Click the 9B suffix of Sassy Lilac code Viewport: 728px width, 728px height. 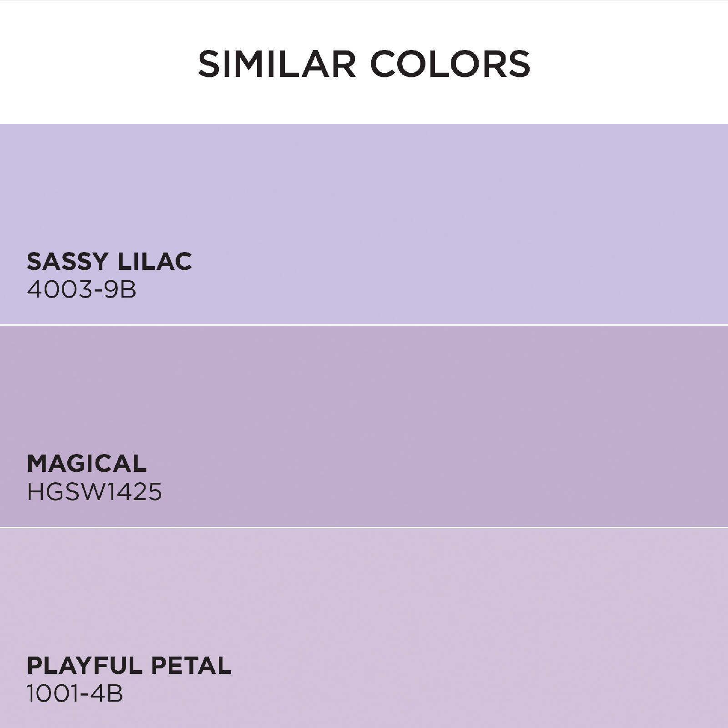[121, 289]
